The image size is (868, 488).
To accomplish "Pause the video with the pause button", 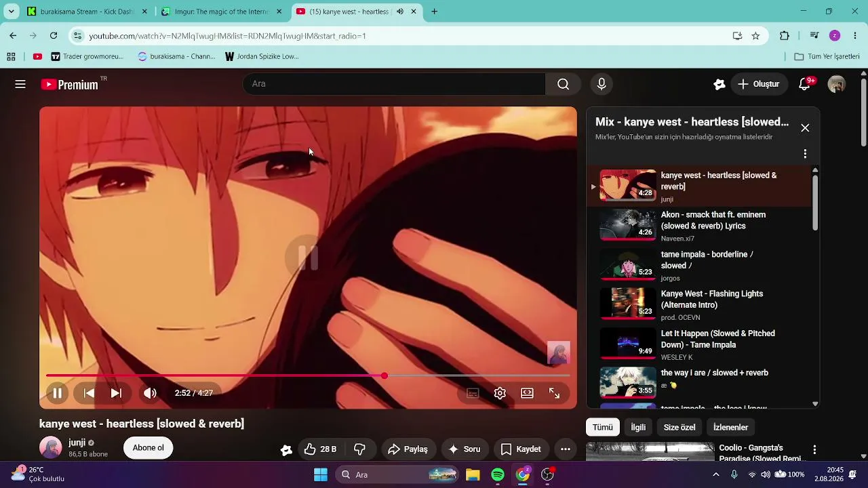I will pyautogui.click(x=57, y=393).
